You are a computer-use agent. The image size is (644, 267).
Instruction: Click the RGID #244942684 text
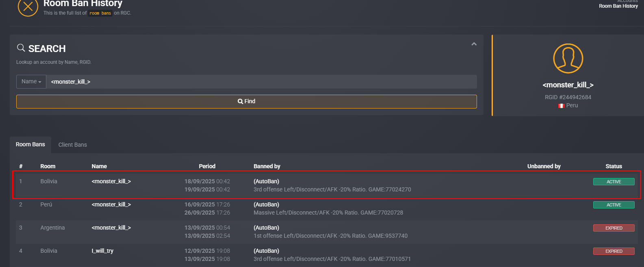[x=568, y=97]
